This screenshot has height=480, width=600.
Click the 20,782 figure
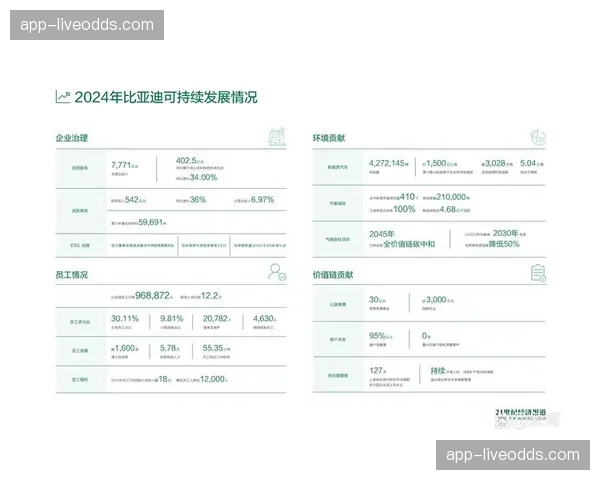(215, 318)
